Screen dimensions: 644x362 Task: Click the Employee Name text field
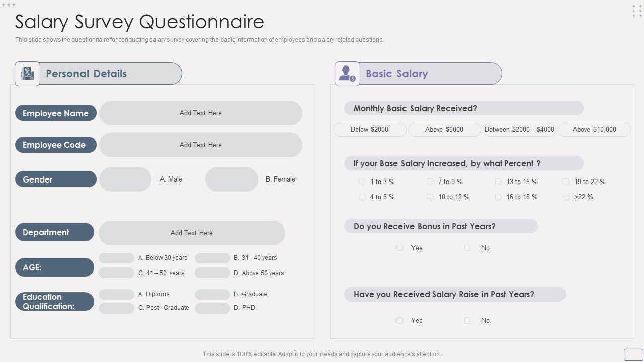coord(200,113)
